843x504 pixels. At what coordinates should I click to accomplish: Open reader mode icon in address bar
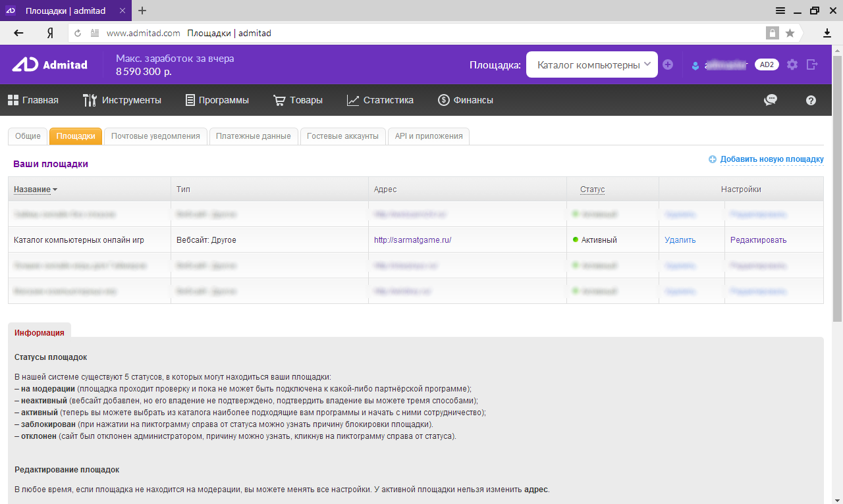pos(95,33)
